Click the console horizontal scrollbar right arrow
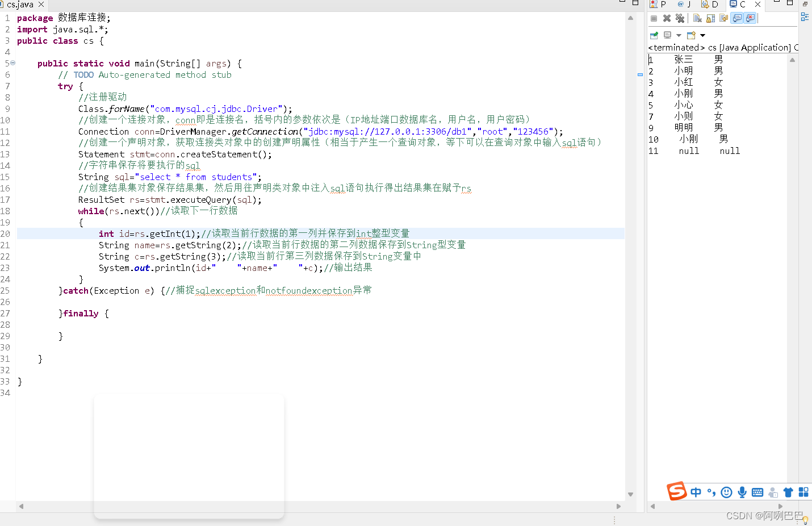Viewport: 812px width, 526px height. point(780,506)
